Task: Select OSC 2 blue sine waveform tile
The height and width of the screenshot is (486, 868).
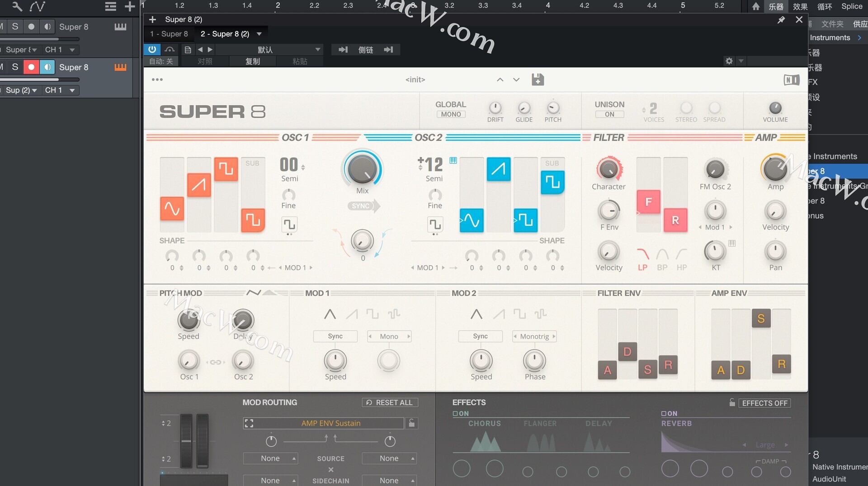Action: coord(472,220)
